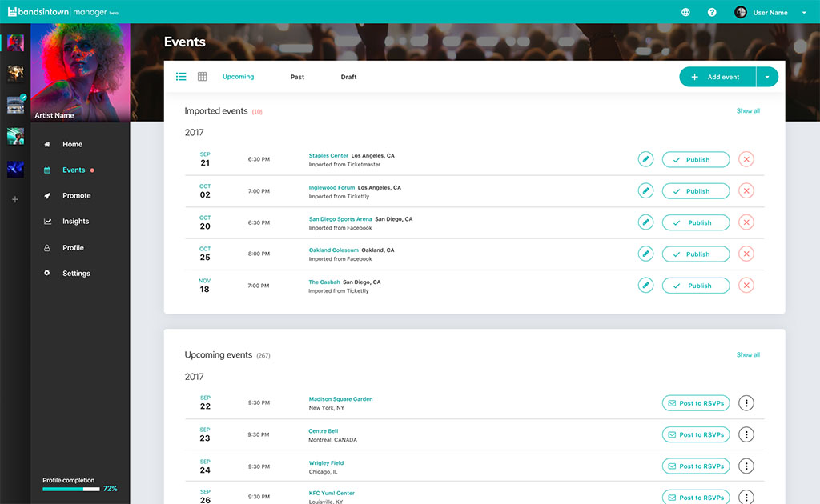Publish the San Diego Sports Arena event

(x=695, y=222)
